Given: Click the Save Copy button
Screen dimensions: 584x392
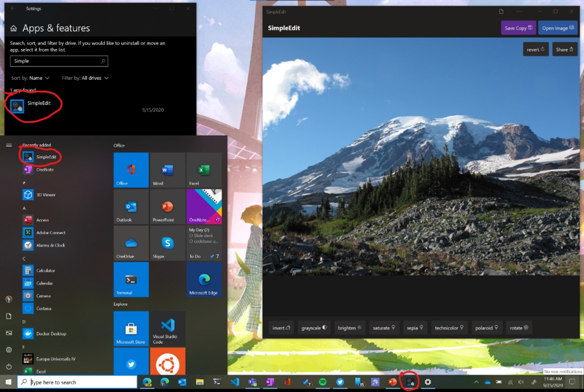Looking at the screenshot, I should coord(518,28).
